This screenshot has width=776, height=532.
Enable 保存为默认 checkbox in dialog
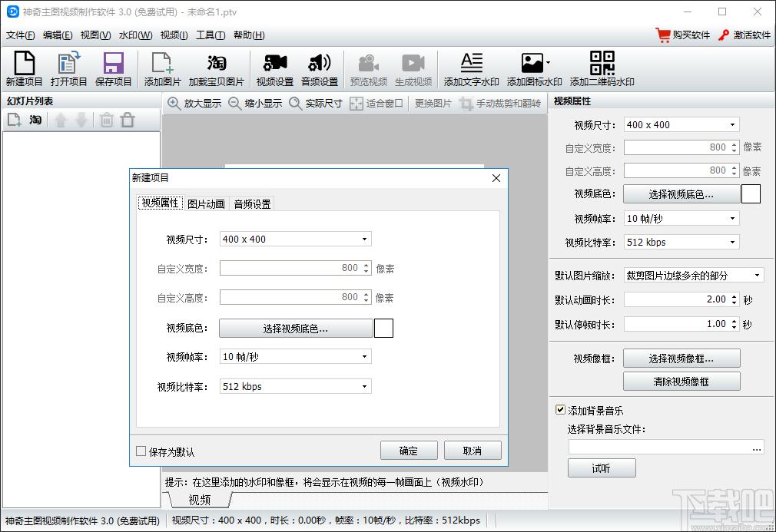pos(141,451)
